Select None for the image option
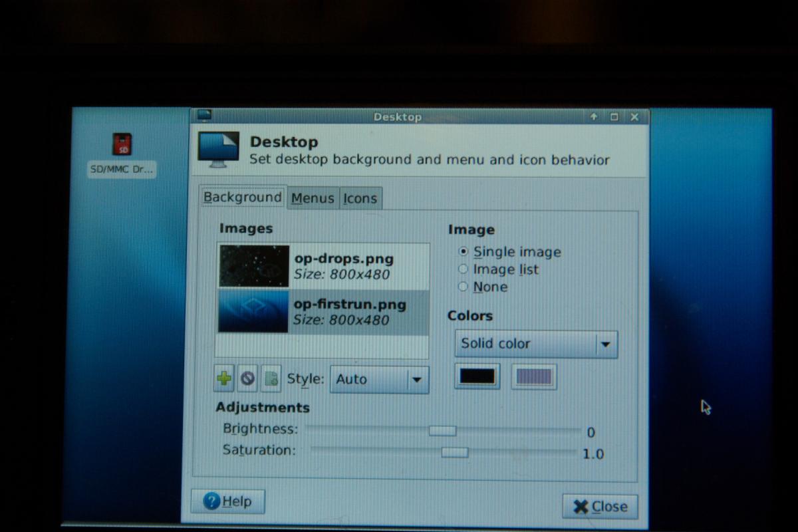 point(464,287)
